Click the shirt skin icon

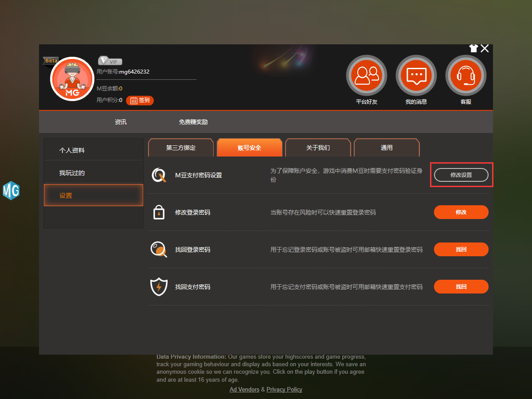click(x=473, y=48)
